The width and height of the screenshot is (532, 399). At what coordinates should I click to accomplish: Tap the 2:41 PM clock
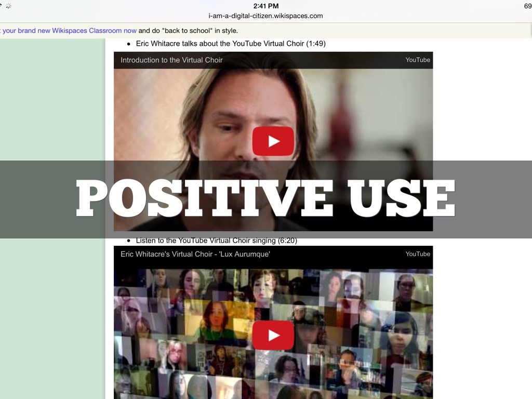[266, 6]
